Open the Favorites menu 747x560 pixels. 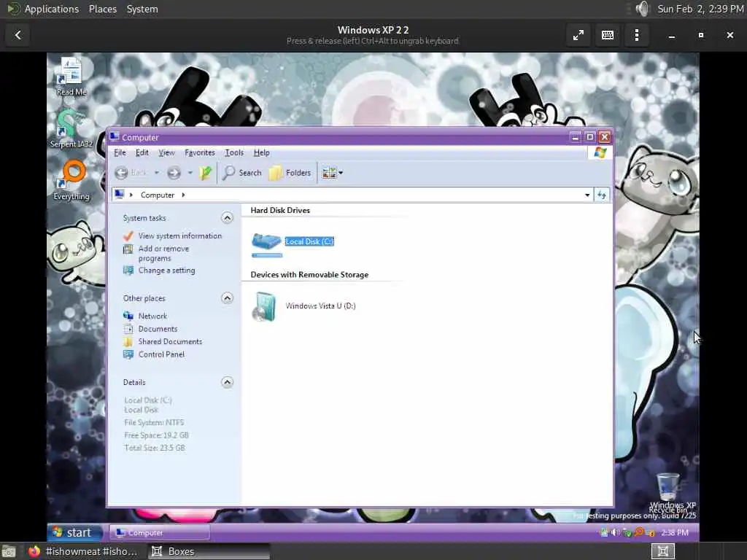tap(200, 153)
